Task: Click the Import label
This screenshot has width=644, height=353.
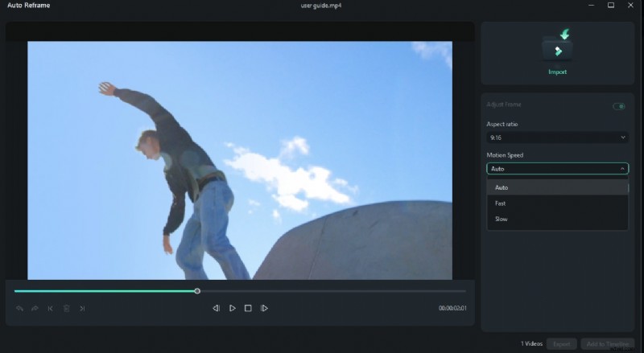Action: (557, 72)
